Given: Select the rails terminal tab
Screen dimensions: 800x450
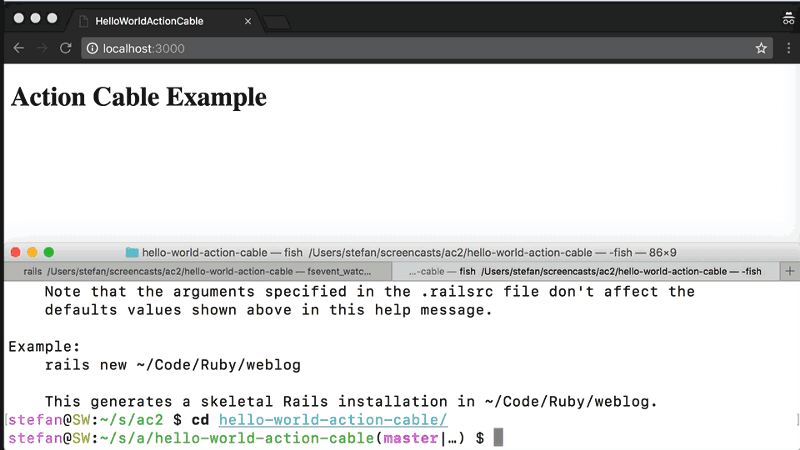Looking at the screenshot, I should tap(195, 271).
